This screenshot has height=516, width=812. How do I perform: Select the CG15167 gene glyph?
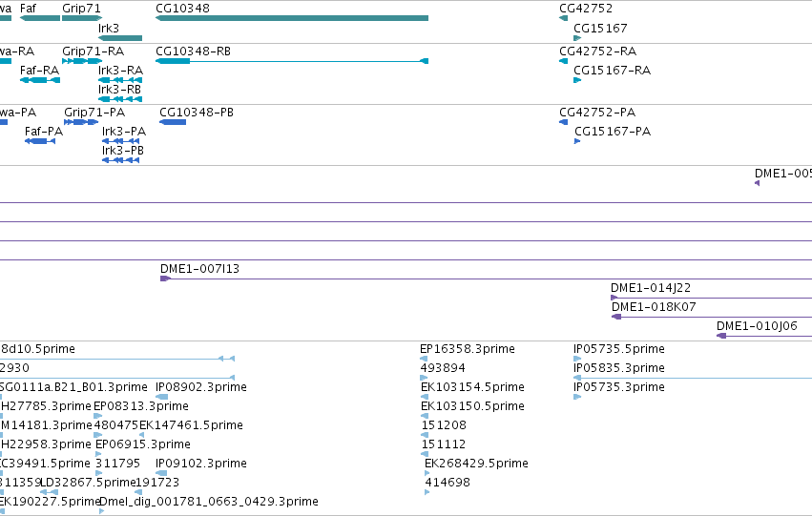pos(577,38)
